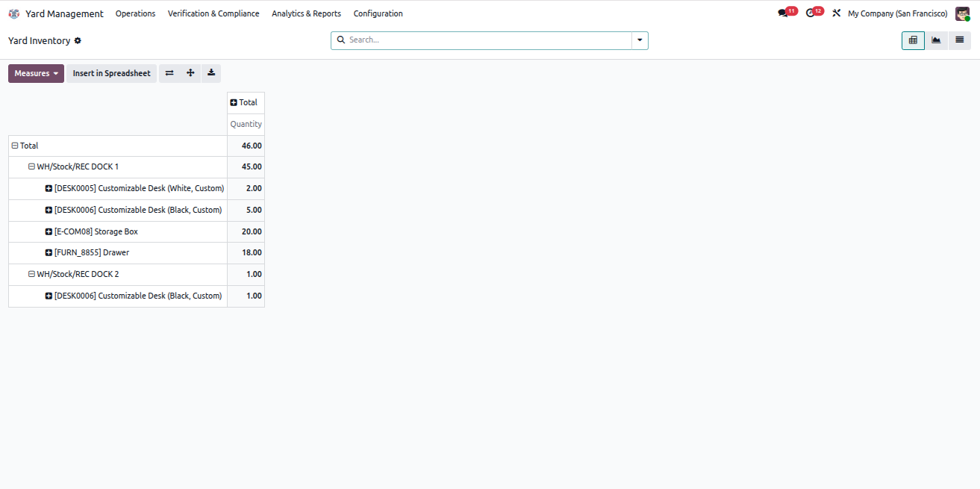Click the Yard Inventory breadcrumb title
Screen dimensions: 980x489
[39, 41]
